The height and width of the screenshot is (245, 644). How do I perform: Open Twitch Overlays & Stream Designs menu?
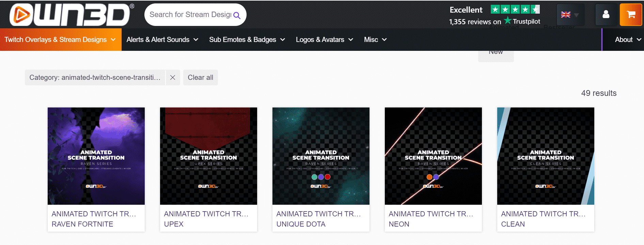coord(61,40)
